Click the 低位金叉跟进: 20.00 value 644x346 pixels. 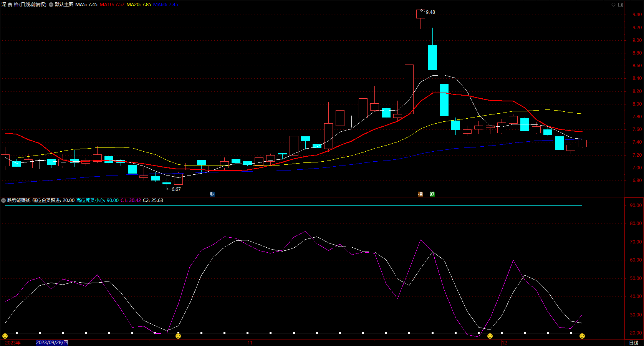(x=53, y=200)
